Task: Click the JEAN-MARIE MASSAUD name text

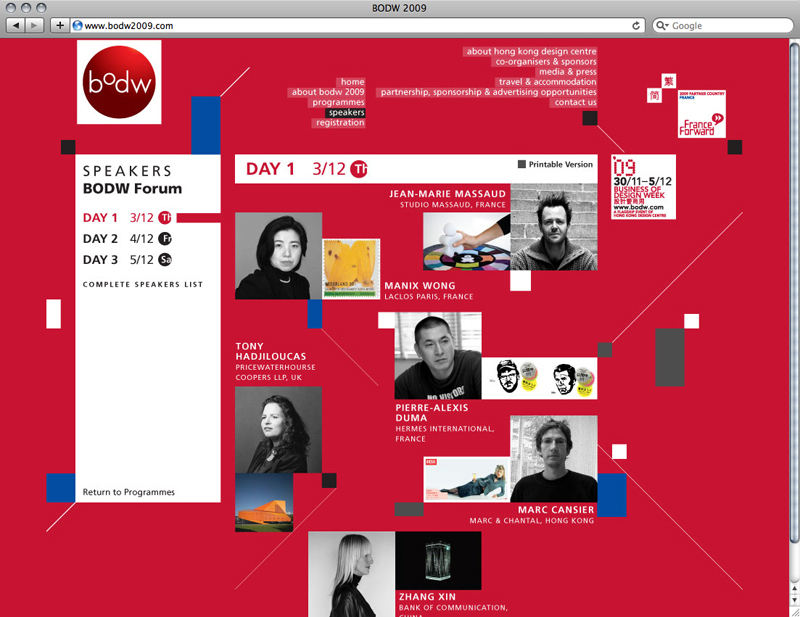Action: (x=447, y=194)
